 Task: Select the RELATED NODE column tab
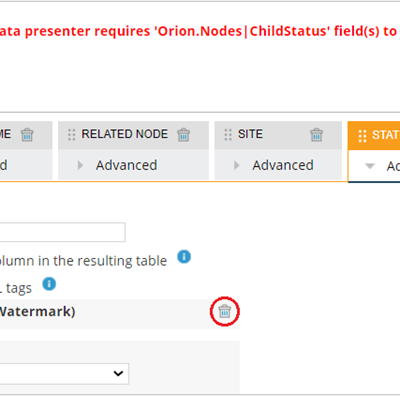pyautogui.click(x=133, y=135)
